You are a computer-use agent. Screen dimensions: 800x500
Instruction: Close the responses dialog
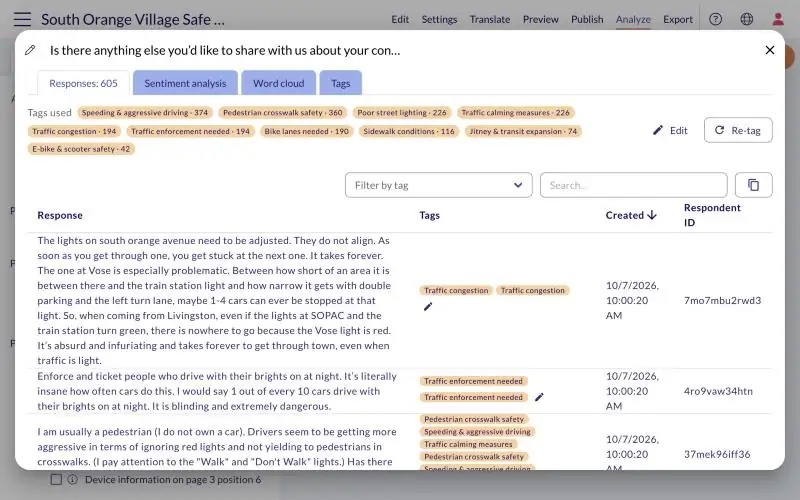pyautogui.click(x=769, y=50)
